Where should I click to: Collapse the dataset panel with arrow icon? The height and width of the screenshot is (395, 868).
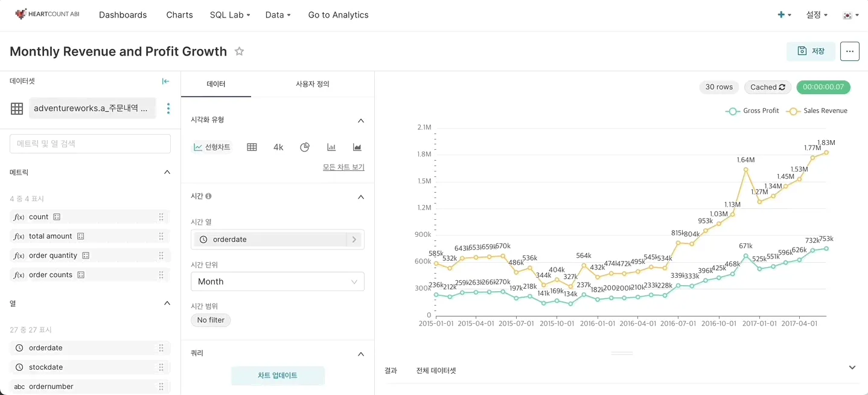click(165, 82)
